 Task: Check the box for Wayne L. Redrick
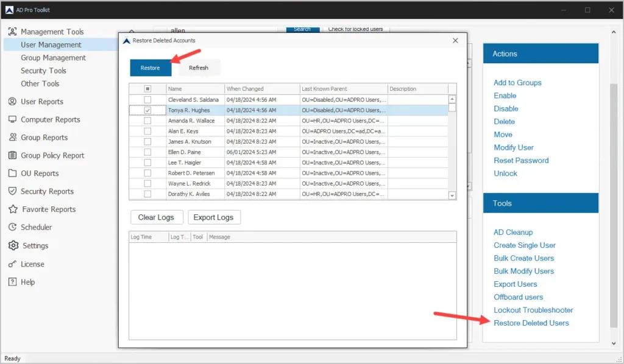tap(147, 184)
